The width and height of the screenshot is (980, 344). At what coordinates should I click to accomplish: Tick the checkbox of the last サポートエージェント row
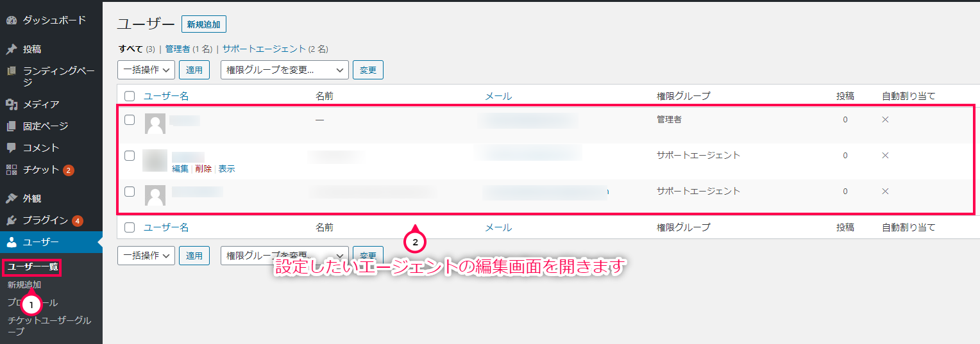click(130, 192)
